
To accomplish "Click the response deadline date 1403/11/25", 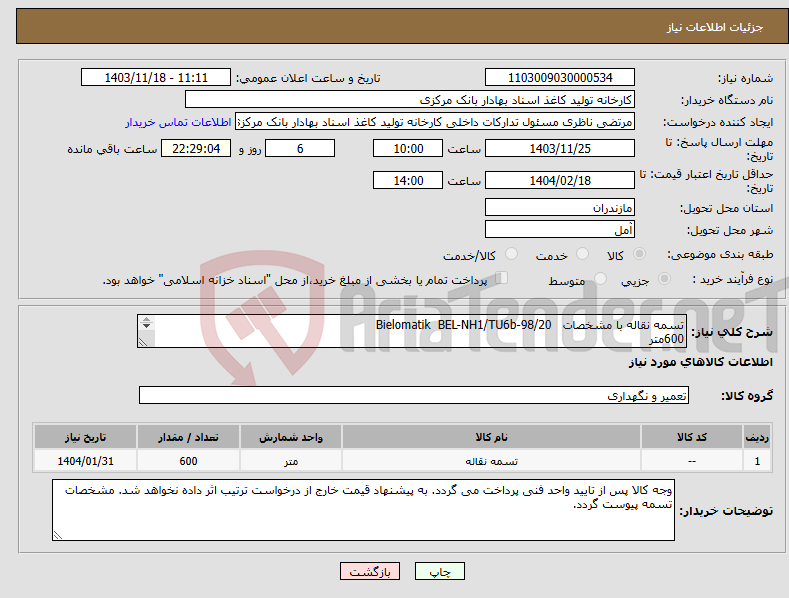I will coord(560,148).
